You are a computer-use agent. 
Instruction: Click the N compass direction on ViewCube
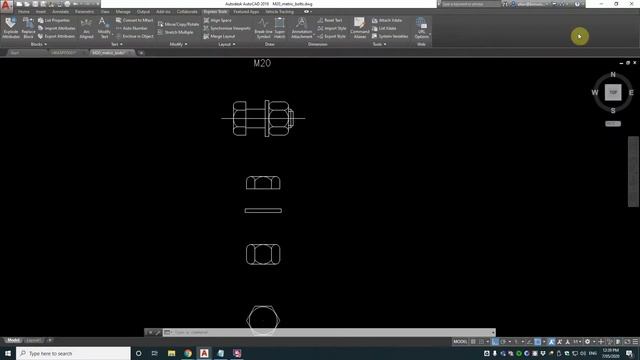pyautogui.click(x=613, y=75)
